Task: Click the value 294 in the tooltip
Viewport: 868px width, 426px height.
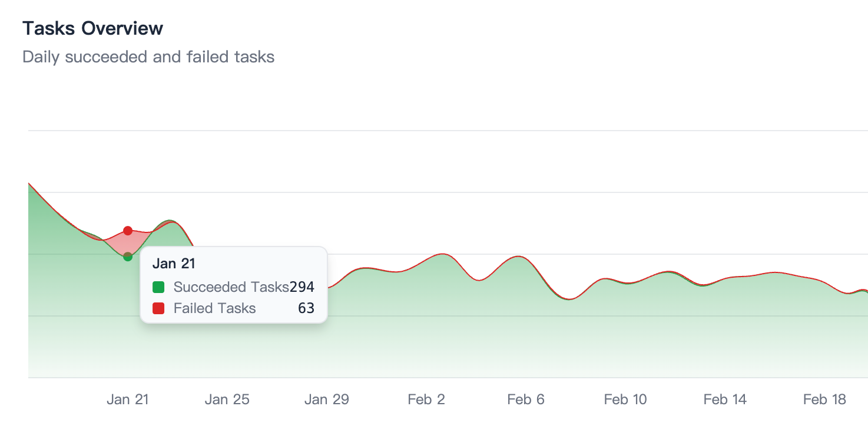Action: pos(302,287)
